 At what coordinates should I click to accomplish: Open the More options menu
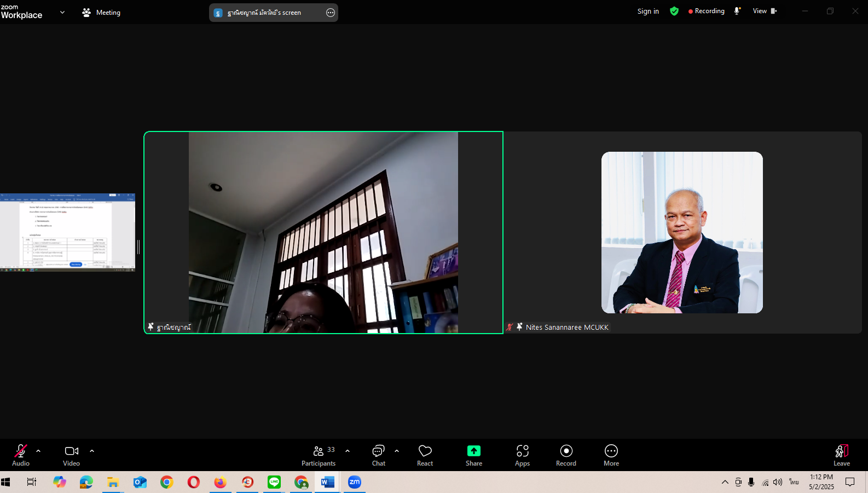611,455
